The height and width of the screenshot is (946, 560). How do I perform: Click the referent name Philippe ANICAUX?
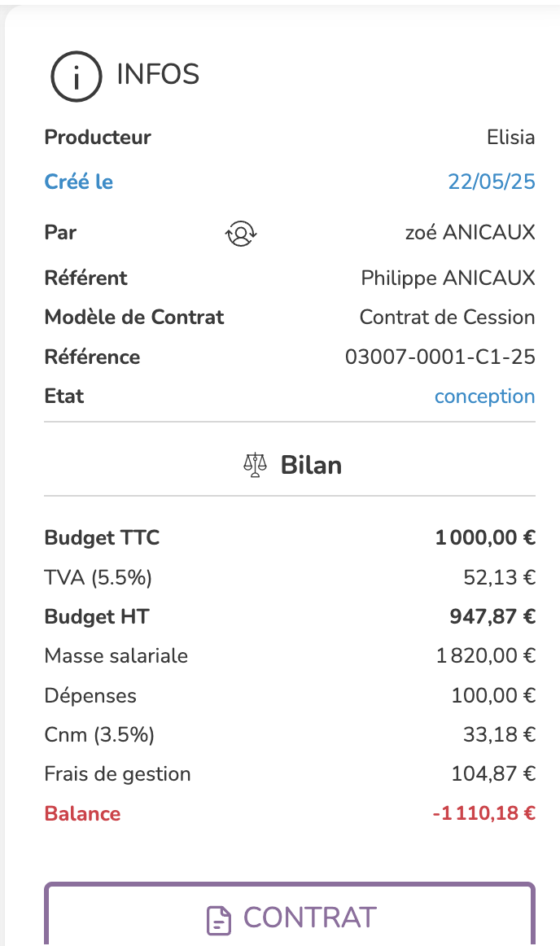coord(448,278)
